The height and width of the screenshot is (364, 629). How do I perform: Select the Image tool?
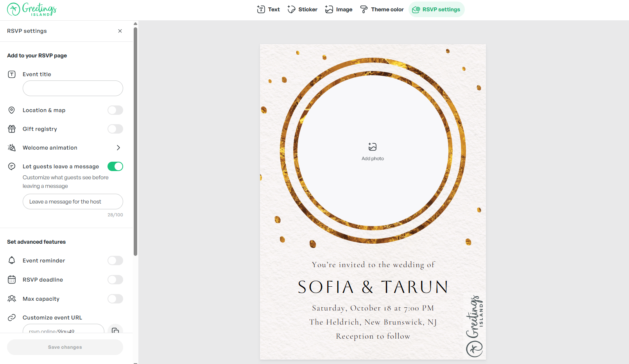coord(339,9)
